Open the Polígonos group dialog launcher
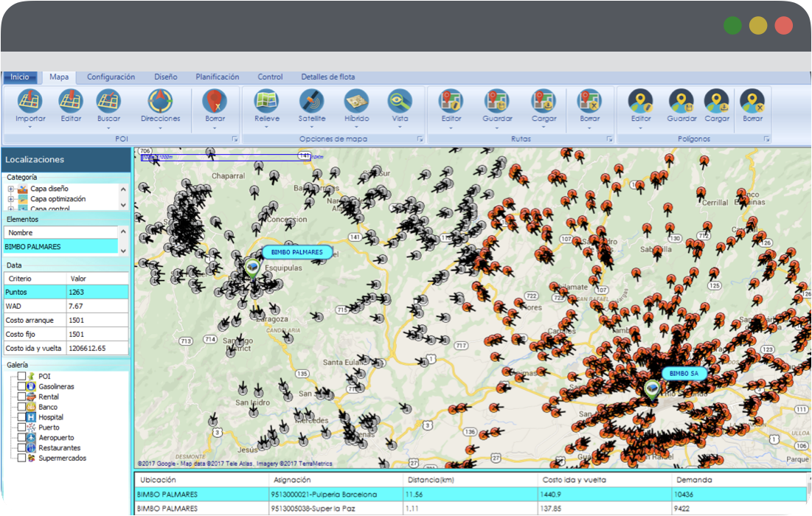Image resolution: width=812 pixels, height=516 pixels. click(x=766, y=139)
